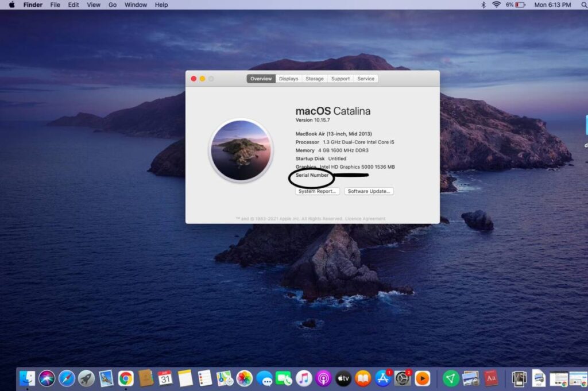Switch to the Support tab
The width and height of the screenshot is (588, 391).
point(341,79)
